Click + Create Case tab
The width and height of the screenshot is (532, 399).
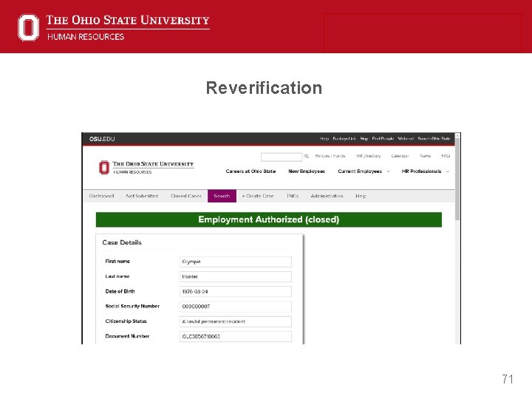258,196
